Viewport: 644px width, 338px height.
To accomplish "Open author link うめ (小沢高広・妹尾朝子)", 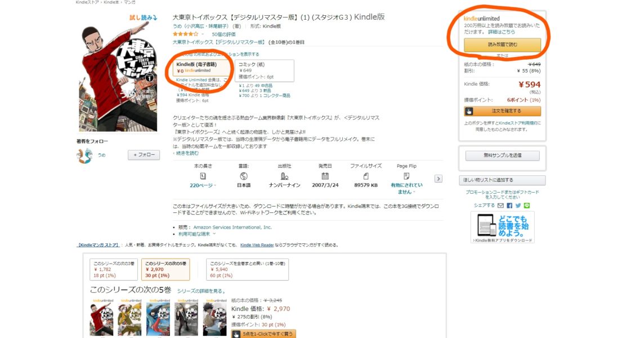I will 200,26.
